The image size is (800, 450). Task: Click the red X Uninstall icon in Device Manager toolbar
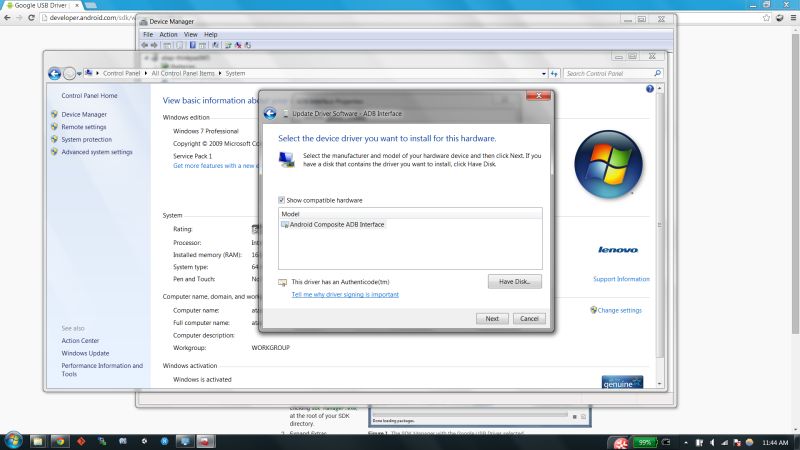[238, 45]
